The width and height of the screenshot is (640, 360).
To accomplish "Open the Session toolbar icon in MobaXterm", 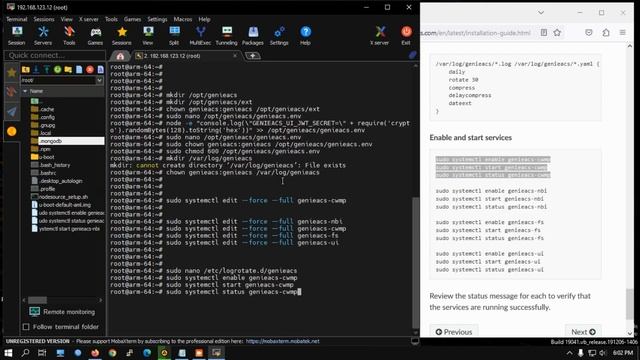I will [x=17, y=36].
